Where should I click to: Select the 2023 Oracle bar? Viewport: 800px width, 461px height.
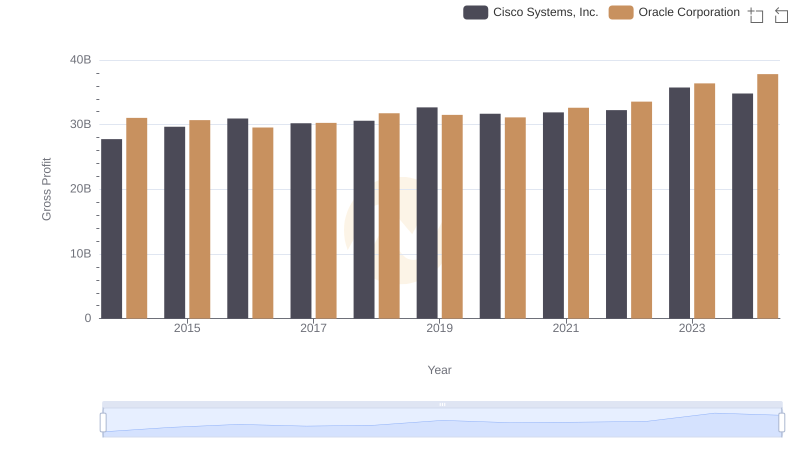pos(705,201)
